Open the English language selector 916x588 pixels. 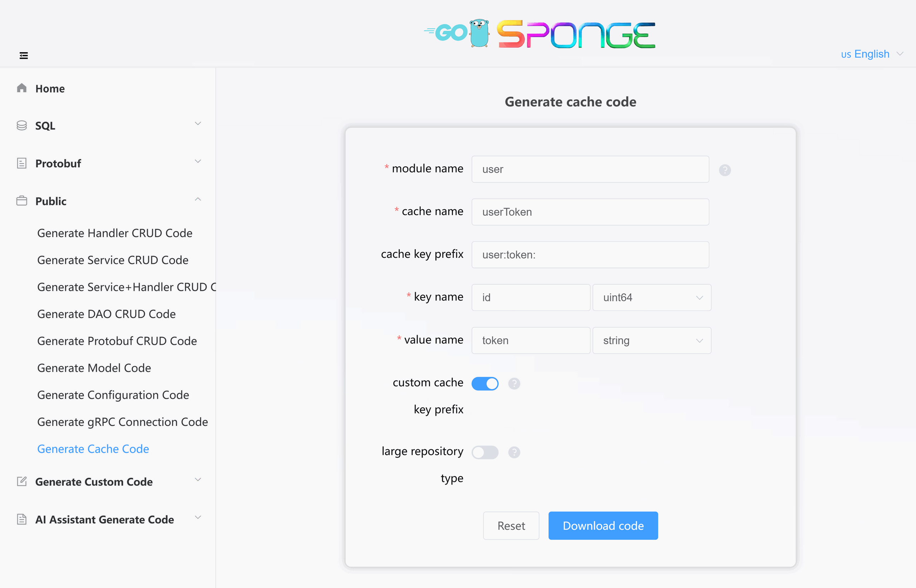tap(872, 54)
